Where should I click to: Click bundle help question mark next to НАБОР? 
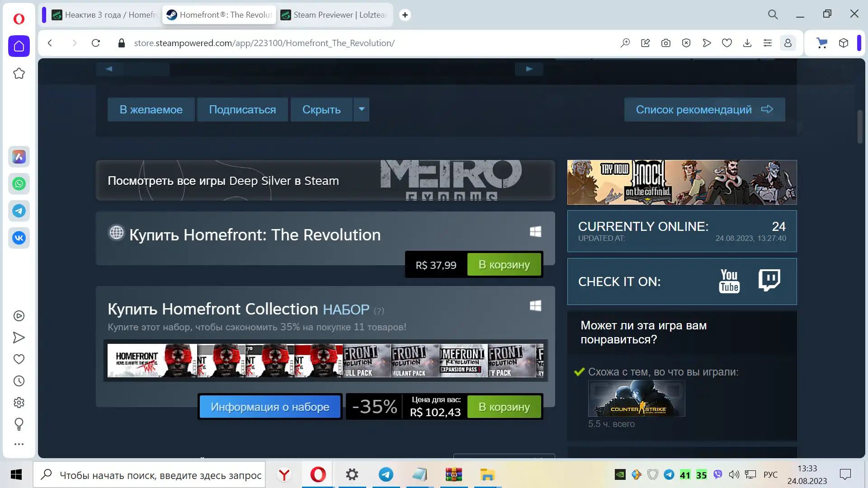click(x=379, y=311)
